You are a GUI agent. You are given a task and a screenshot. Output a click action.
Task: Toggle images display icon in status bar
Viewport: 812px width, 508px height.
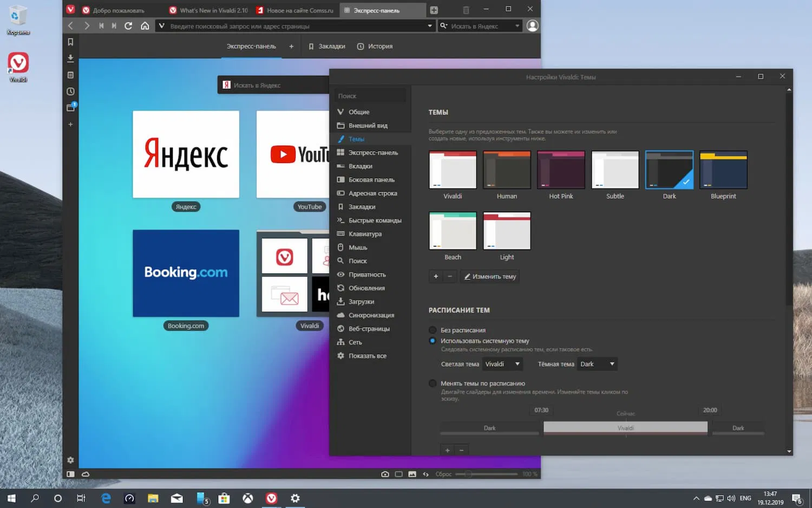(412, 474)
